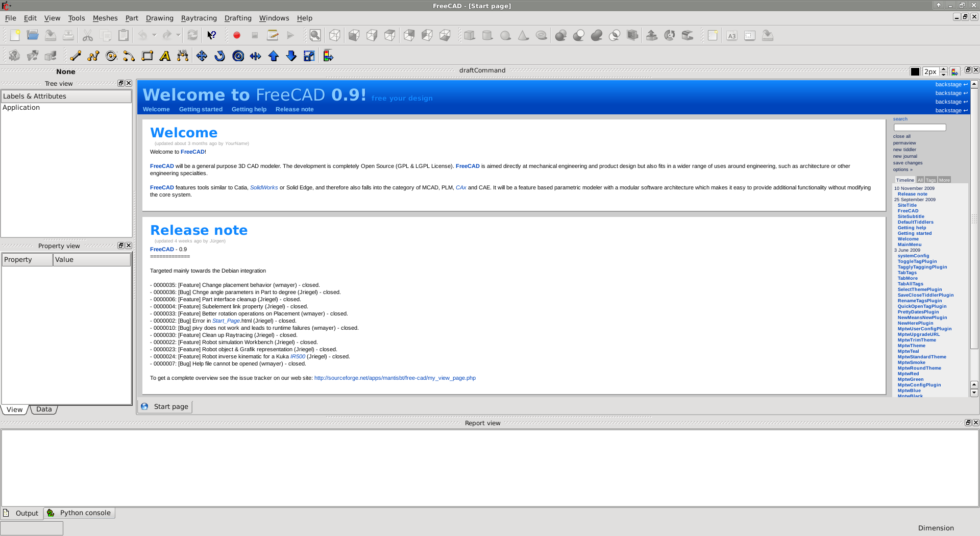980x536 pixels.
Task: Select the Draft Polyline wire tool
Action: (93, 56)
